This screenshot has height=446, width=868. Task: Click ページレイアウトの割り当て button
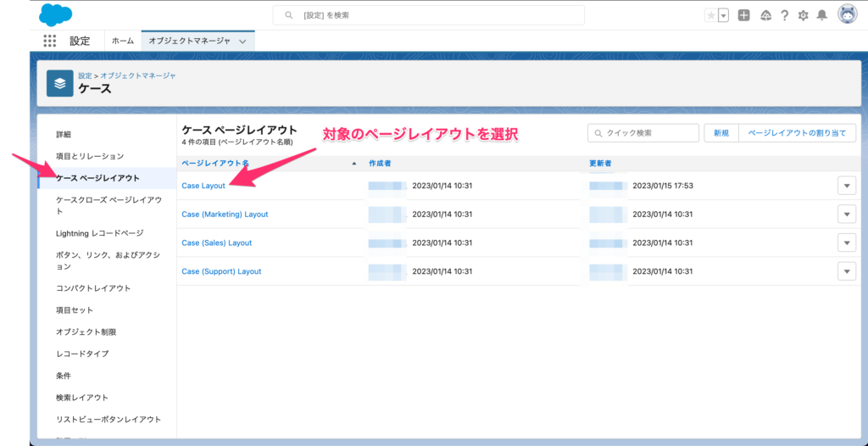click(797, 133)
